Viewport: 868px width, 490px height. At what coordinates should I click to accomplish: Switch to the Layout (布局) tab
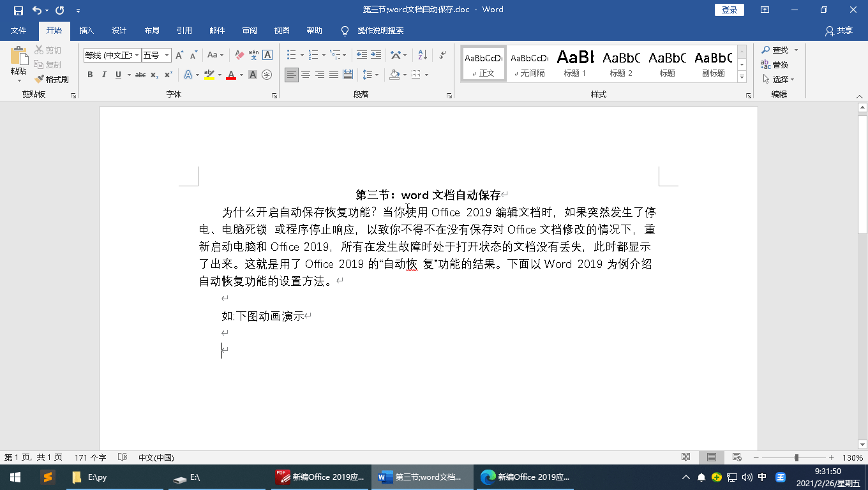151,30
